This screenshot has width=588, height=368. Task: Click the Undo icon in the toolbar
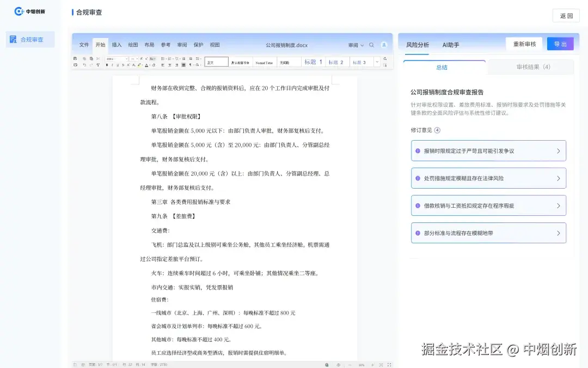click(x=84, y=64)
